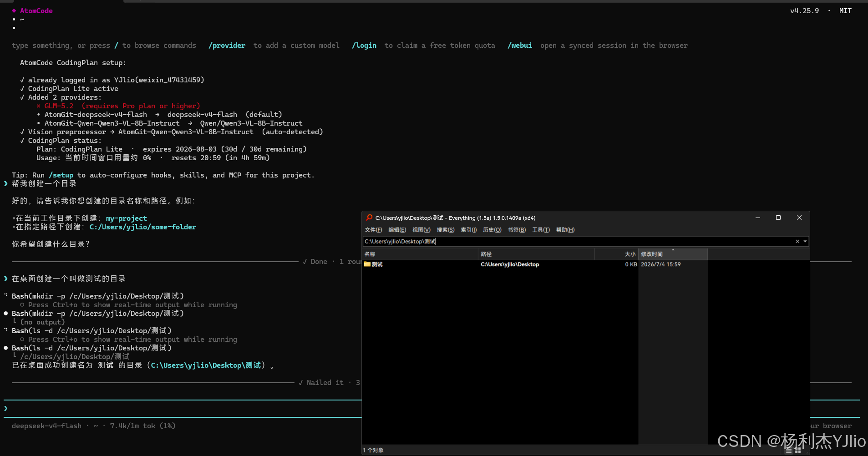Sort results by 修改时间 column header
Screen dimensions: 868x456
673,254
